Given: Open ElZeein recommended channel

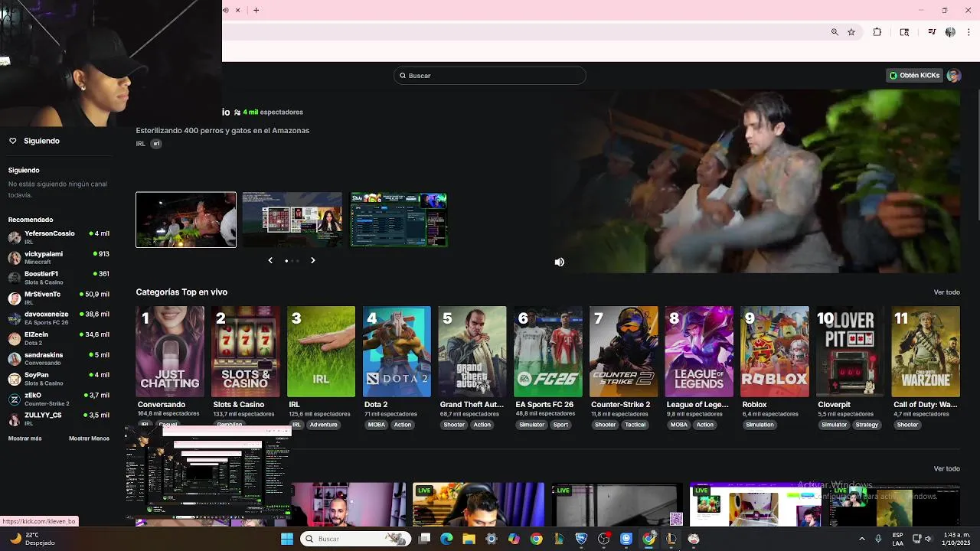Looking at the screenshot, I should pos(58,338).
